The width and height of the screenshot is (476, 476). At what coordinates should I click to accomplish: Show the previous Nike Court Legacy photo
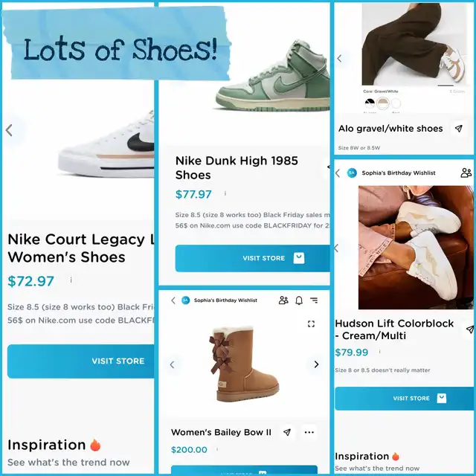[x=9, y=130]
